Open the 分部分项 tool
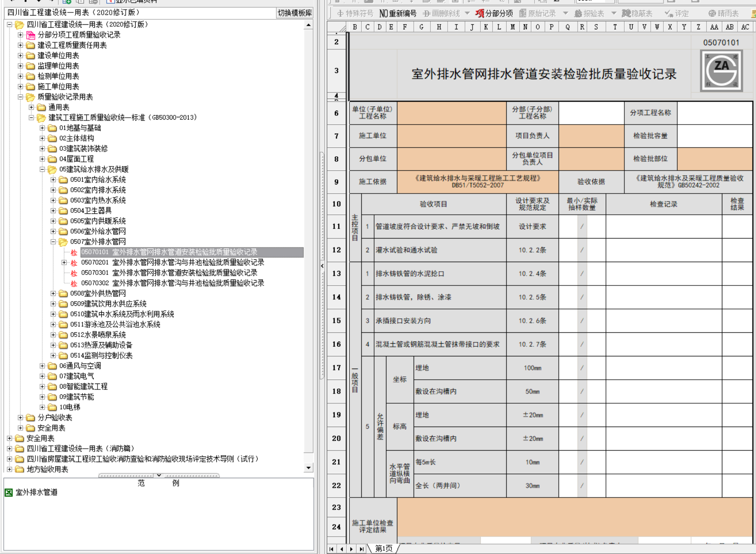756x554 pixels. (494, 13)
